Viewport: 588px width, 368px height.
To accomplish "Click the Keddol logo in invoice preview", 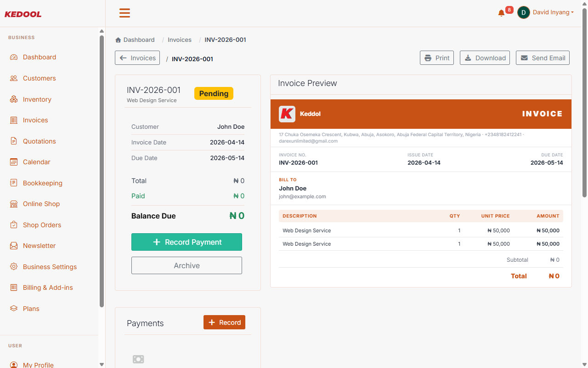I will pyautogui.click(x=287, y=114).
